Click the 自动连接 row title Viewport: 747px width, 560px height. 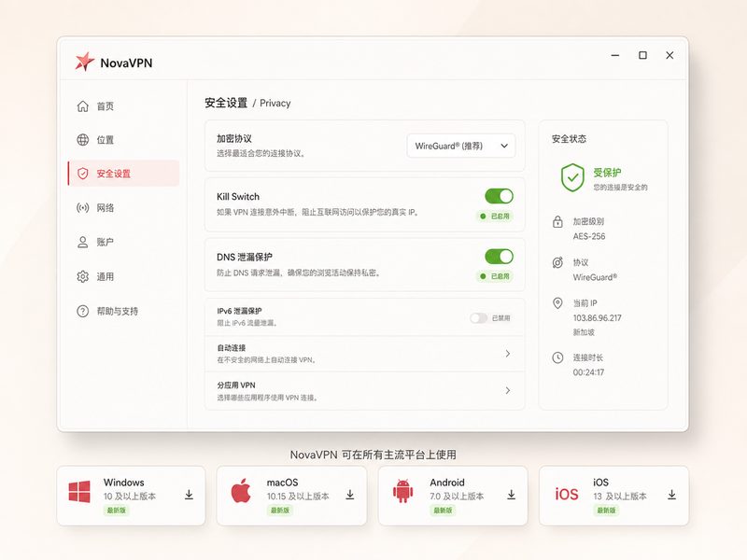(x=231, y=347)
